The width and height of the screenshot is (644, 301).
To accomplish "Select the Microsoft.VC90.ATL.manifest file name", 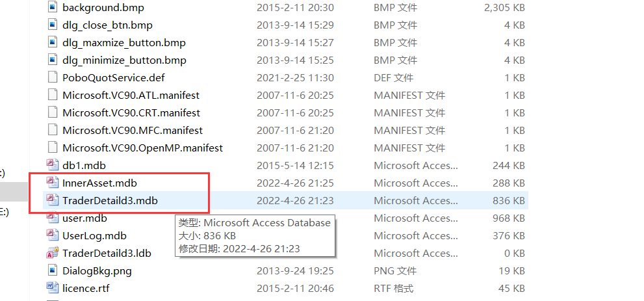I will [x=131, y=96].
